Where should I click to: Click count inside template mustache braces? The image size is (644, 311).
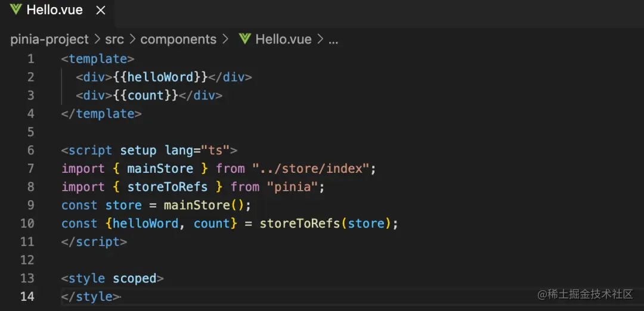(146, 95)
